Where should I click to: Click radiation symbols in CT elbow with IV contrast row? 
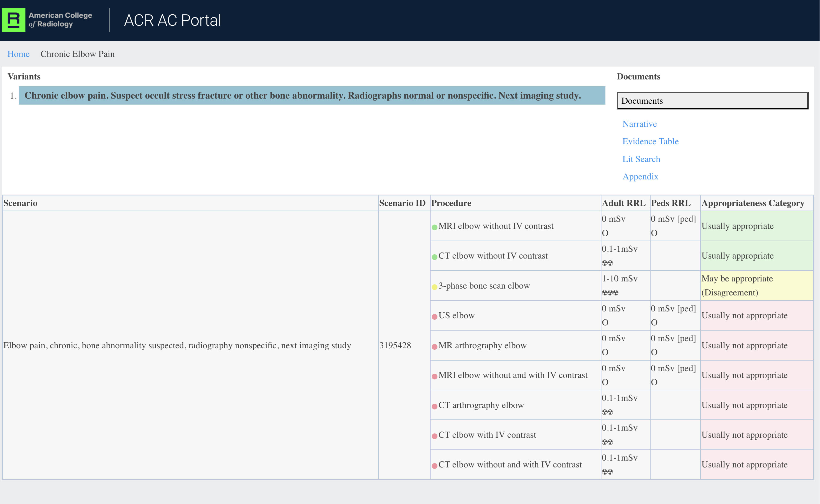click(x=607, y=442)
